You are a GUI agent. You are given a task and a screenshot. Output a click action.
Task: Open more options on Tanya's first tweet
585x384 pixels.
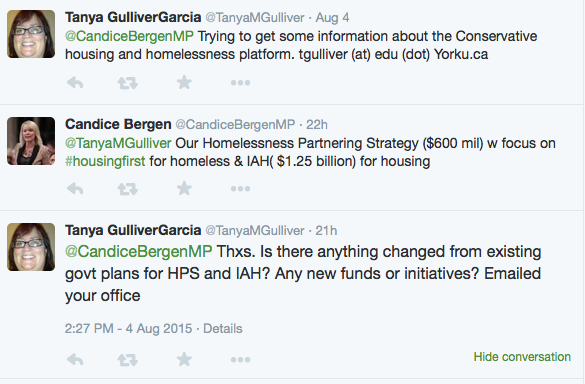pos(240,83)
